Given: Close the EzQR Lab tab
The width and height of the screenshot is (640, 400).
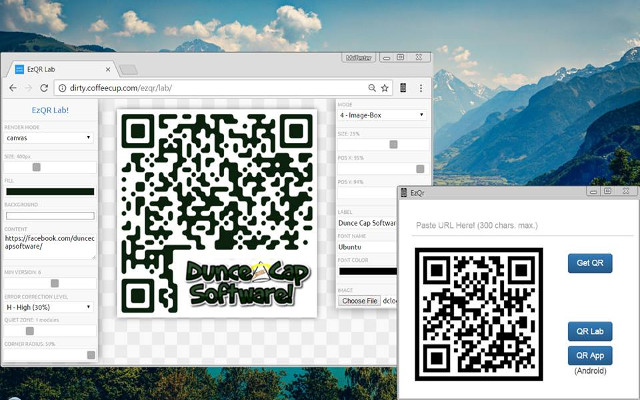Looking at the screenshot, I should point(108,69).
